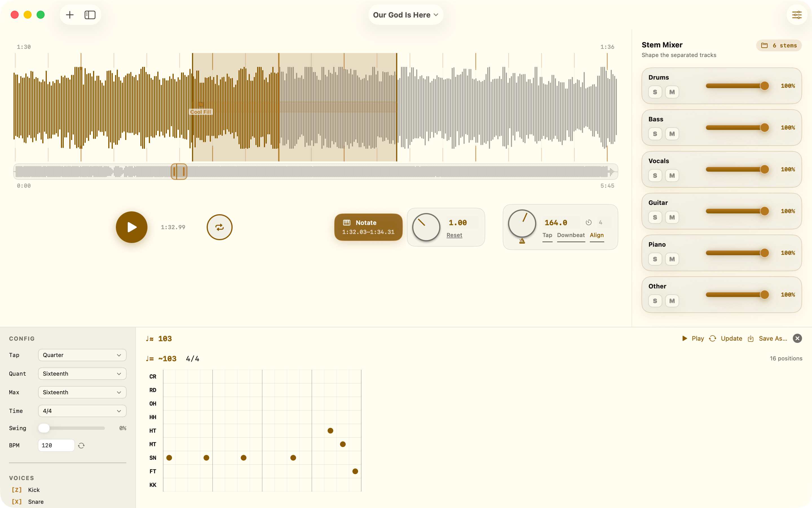Solo the Drums stem

[655, 92]
